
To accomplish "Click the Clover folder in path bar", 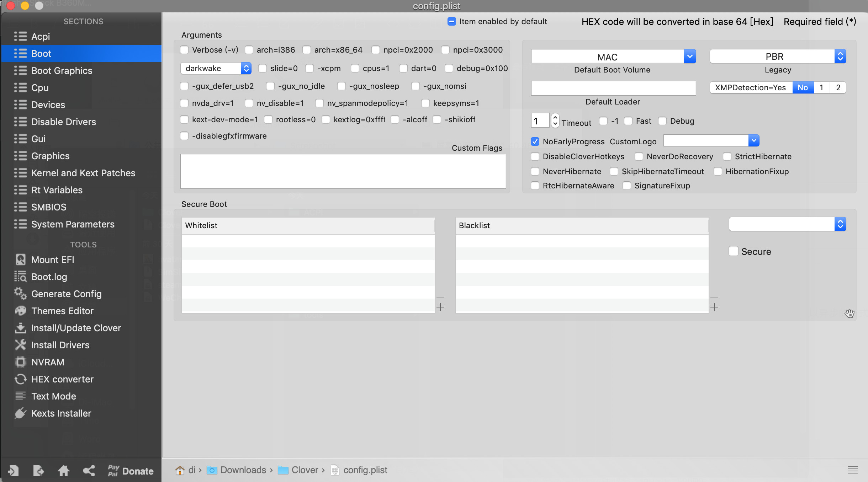I will pyautogui.click(x=298, y=470).
